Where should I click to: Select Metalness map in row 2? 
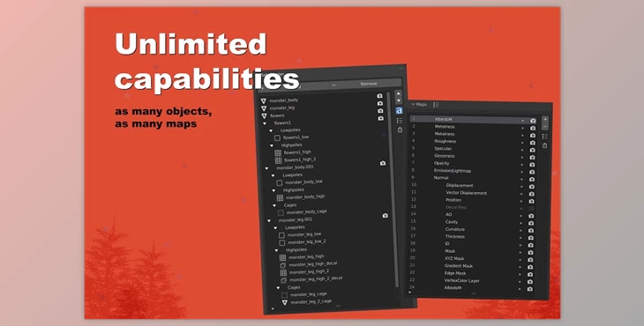(473, 127)
